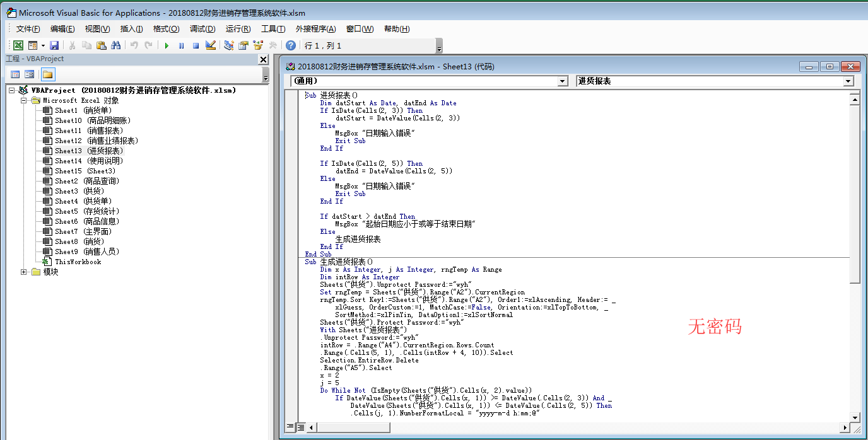
Task: Save the workbook with the floppy icon
Action: [x=54, y=45]
